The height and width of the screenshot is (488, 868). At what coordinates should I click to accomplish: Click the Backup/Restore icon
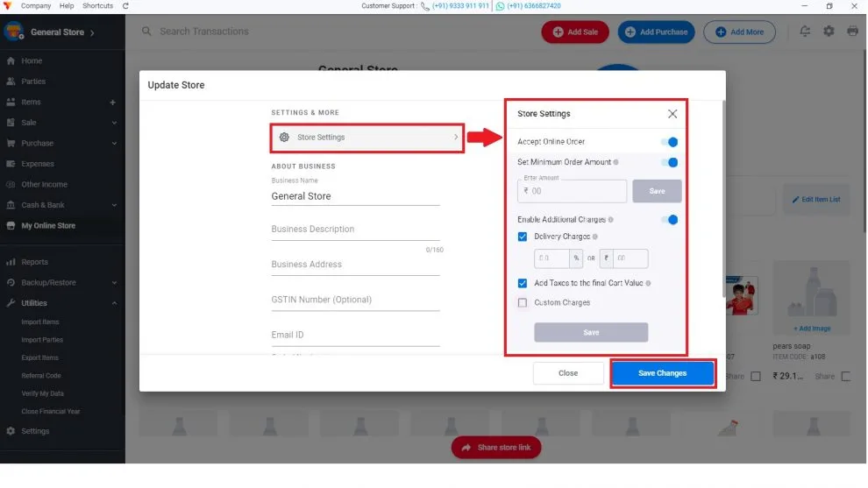(x=11, y=282)
